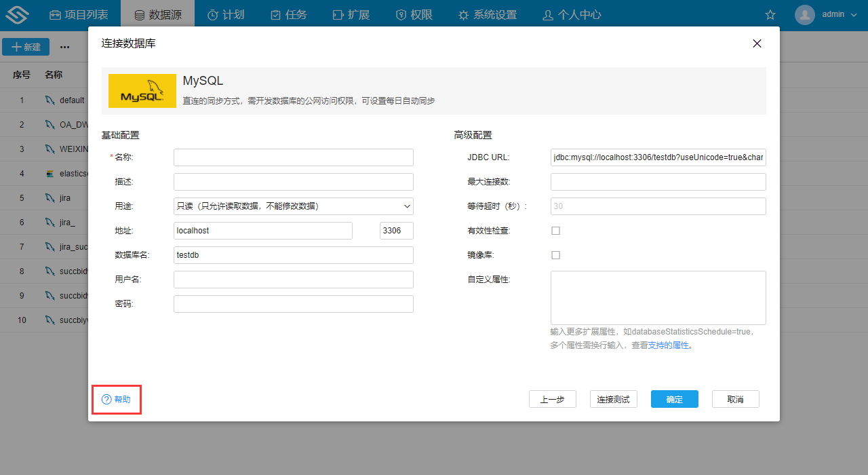Open the 系统设置 menu

[487, 15]
